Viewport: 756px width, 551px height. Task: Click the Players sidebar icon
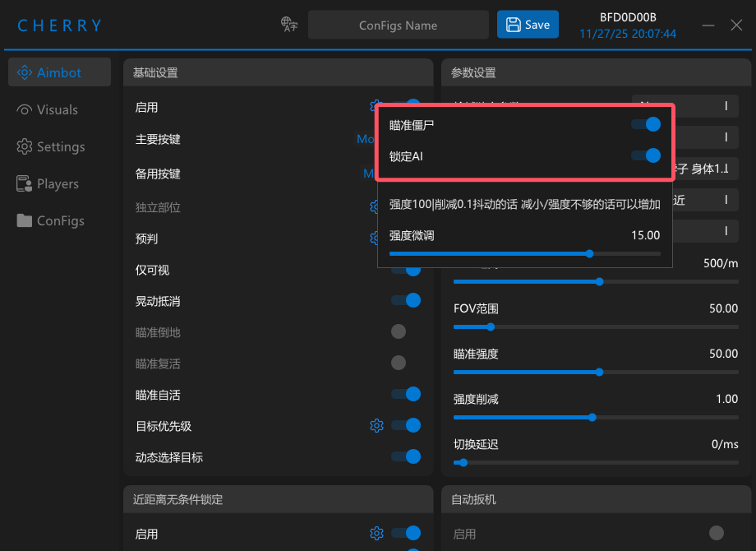pyautogui.click(x=25, y=184)
